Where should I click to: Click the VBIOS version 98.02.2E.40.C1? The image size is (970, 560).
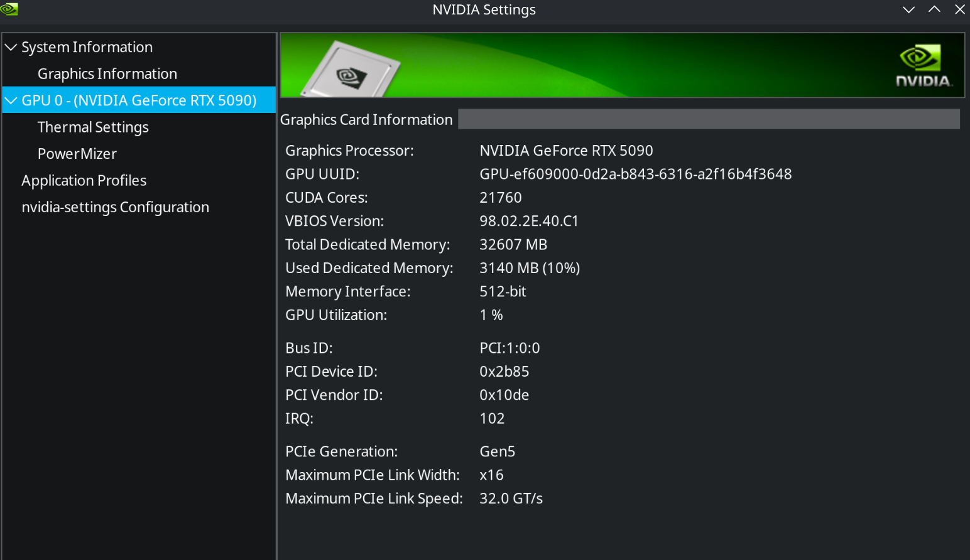(529, 221)
